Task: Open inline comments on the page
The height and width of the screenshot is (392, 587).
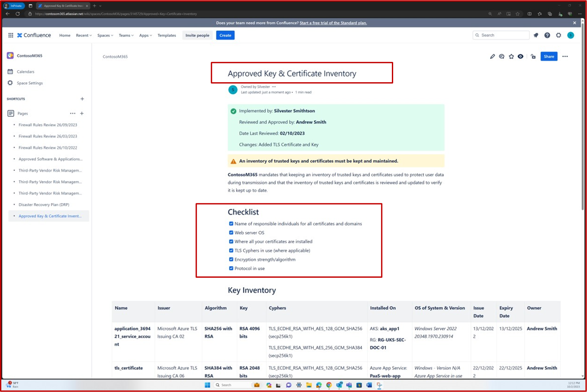Action: pyautogui.click(x=502, y=56)
